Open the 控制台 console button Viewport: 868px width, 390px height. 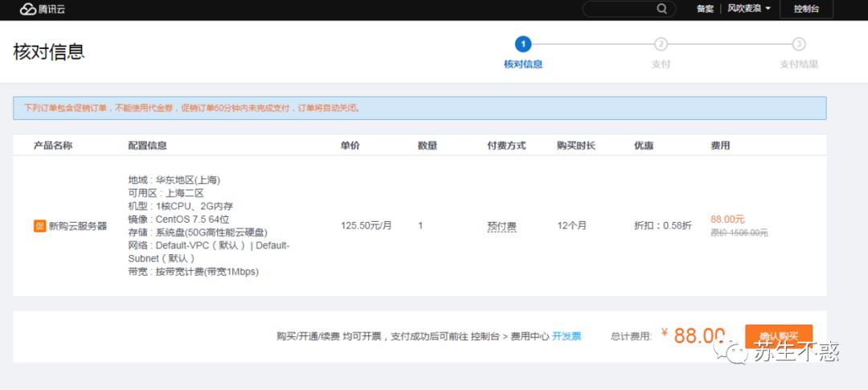(x=806, y=9)
